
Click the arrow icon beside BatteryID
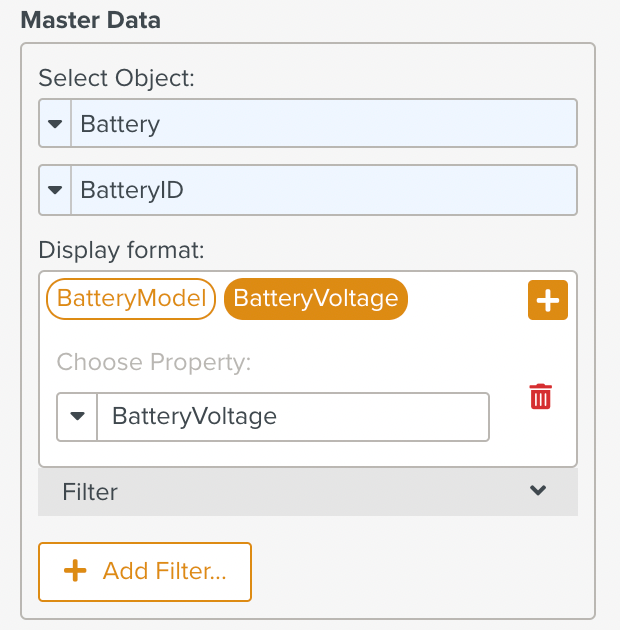pyautogui.click(x=55, y=190)
